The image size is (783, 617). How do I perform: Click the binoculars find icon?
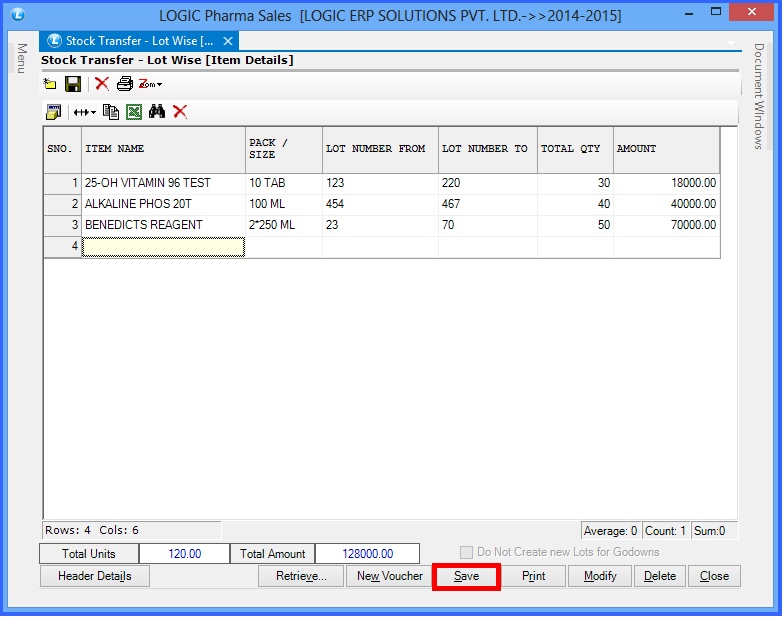click(x=157, y=111)
